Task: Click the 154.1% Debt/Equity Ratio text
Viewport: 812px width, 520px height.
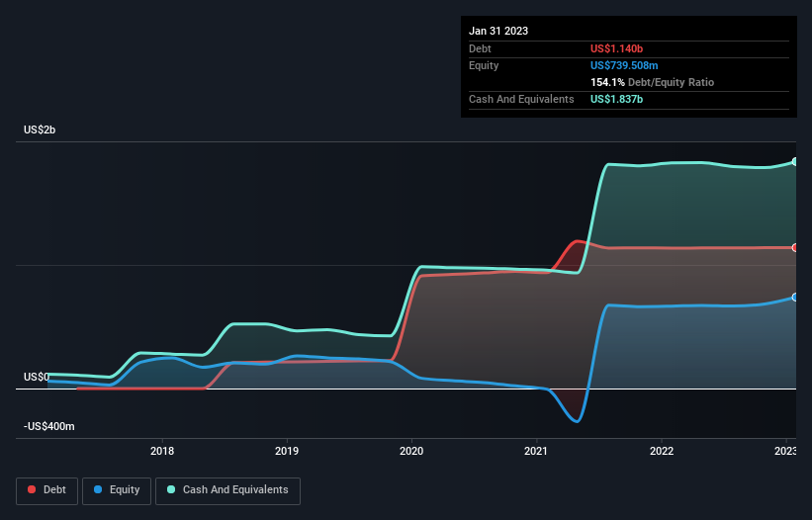Action: [652, 82]
